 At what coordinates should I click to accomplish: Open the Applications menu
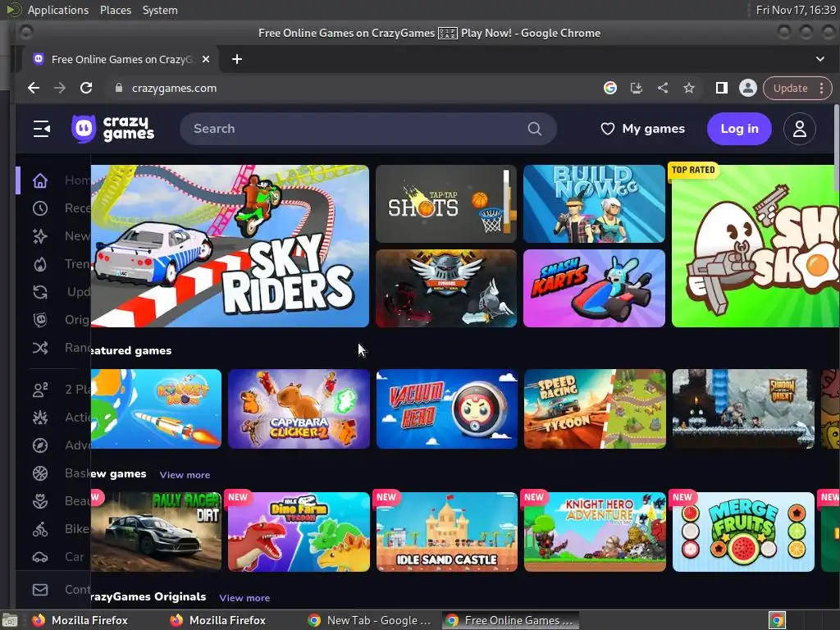pos(58,10)
